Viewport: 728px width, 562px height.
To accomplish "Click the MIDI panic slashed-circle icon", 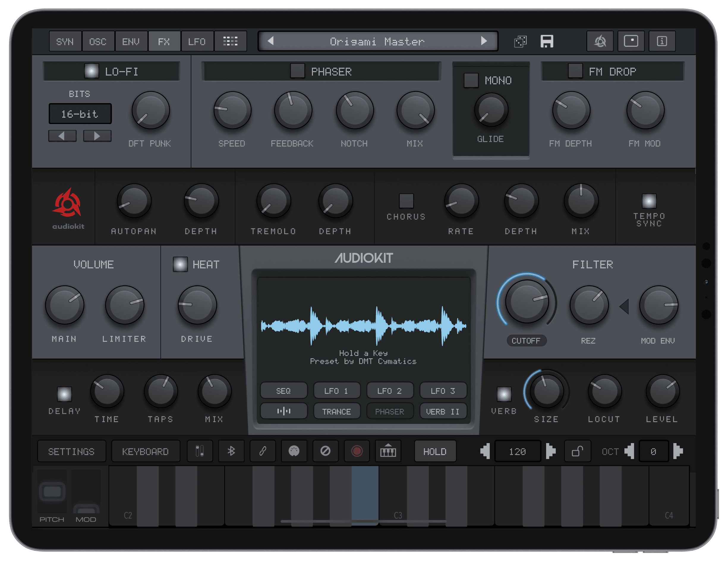I will [x=325, y=451].
